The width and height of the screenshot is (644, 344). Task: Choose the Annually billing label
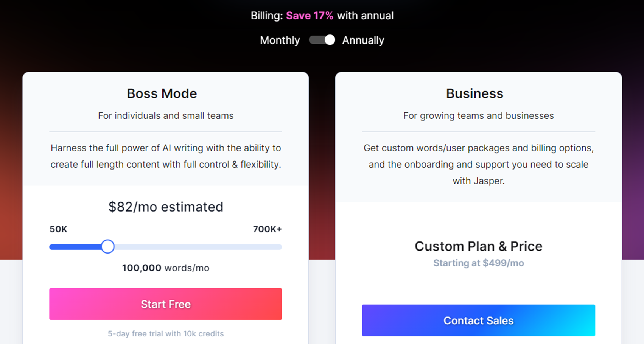click(x=363, y=40)
